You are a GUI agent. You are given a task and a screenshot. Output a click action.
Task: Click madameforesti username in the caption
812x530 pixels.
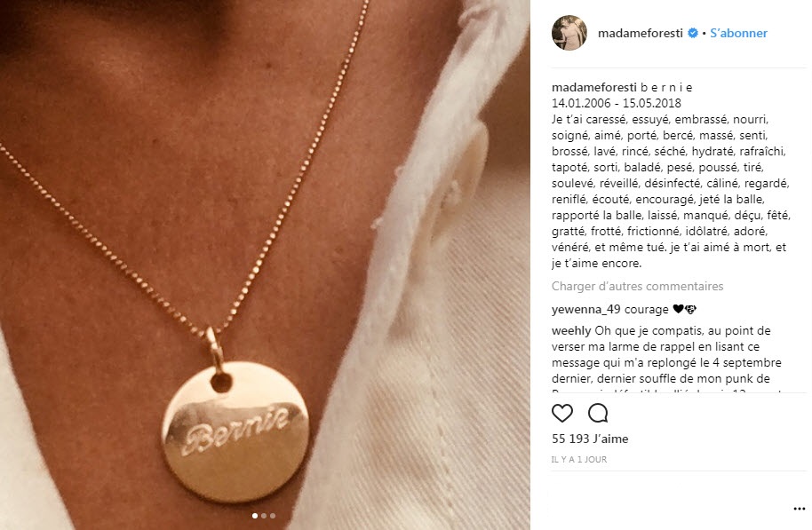[594, 88]
